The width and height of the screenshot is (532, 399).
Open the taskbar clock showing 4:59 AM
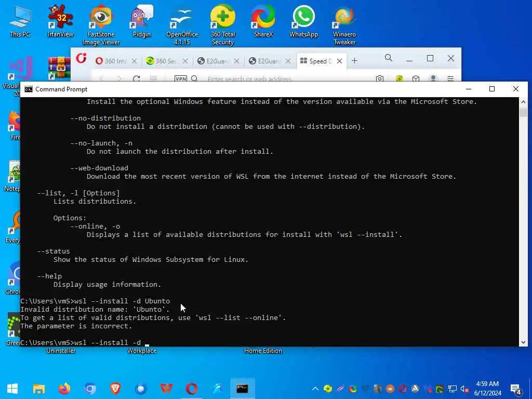pos(487,389)
